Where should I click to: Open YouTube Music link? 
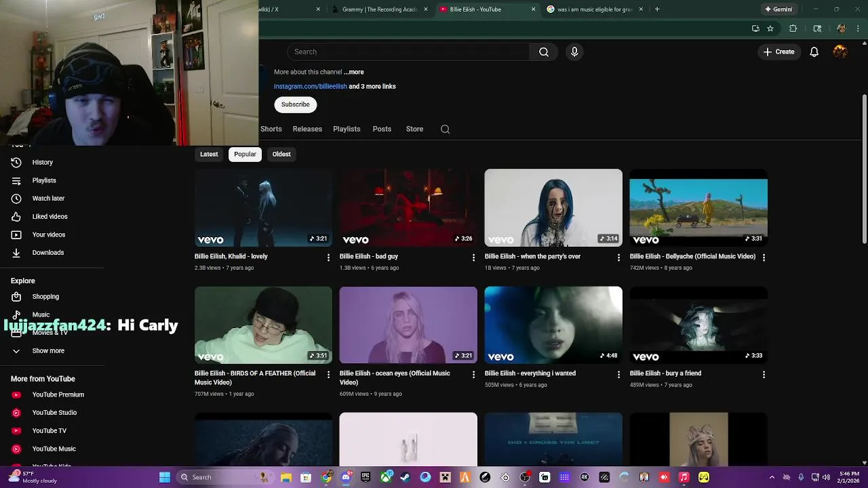pos(54,449)
